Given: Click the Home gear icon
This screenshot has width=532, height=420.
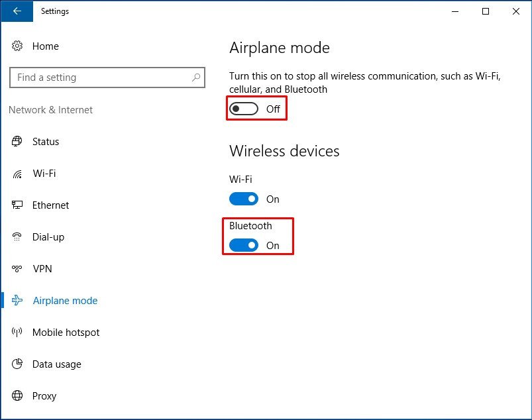Looking at the screenshot, I should pos(17,46).
